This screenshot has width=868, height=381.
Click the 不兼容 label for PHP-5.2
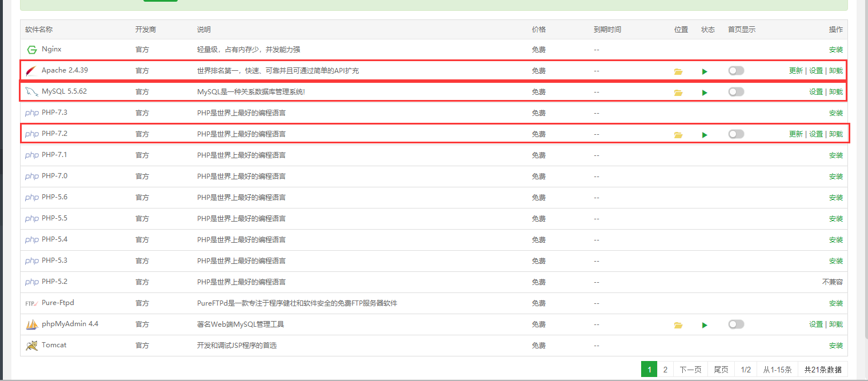pyautogui.click(x=833, y=282)
